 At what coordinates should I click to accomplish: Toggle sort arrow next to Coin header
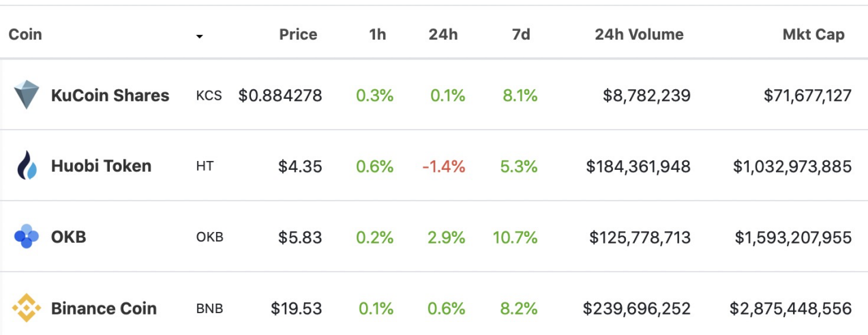pos(199,36)
